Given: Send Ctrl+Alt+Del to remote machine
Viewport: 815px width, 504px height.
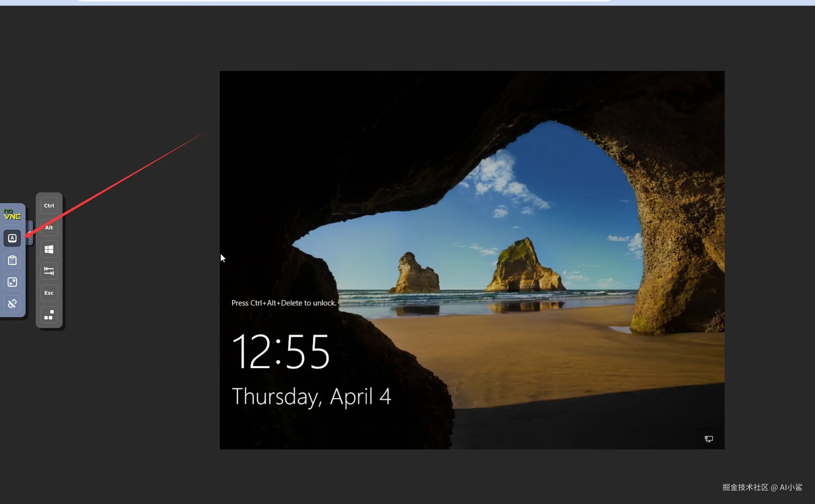Looking at the screenshot, I should 49,315.
